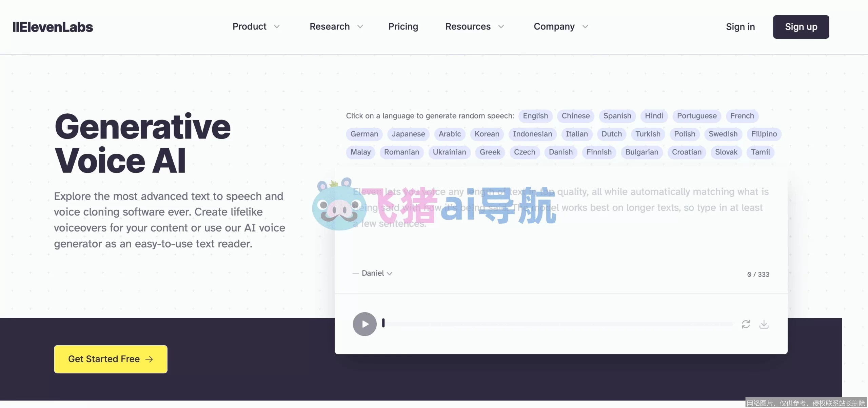Image resolution: width=868 pixels, height=408 pixels.
Task: Click the 'Generative Voice AI' heading
Action: [x=142, y=143]
